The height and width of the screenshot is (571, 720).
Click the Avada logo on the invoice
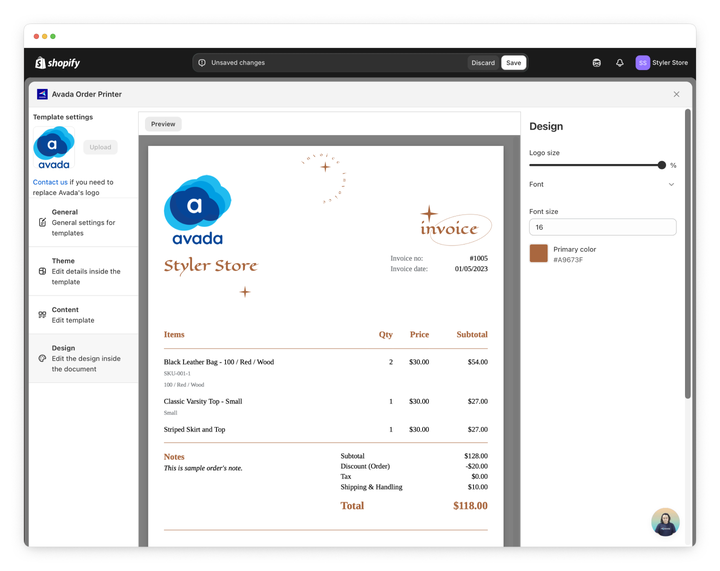click(x=197, y=210)
